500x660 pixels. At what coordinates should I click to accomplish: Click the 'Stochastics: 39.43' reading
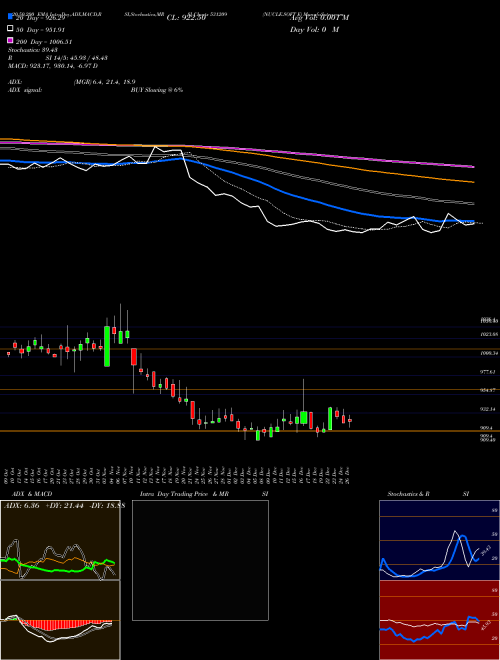coord(33,50)
